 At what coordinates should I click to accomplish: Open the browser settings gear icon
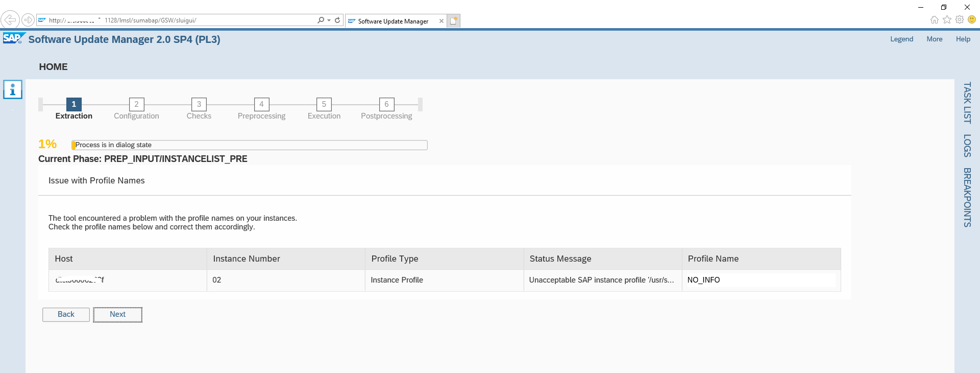(960, 19)
